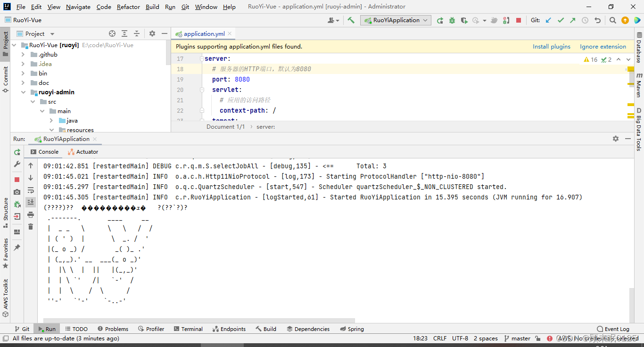
Task: Expand the java folder
Action: click(x=51, y=121)
